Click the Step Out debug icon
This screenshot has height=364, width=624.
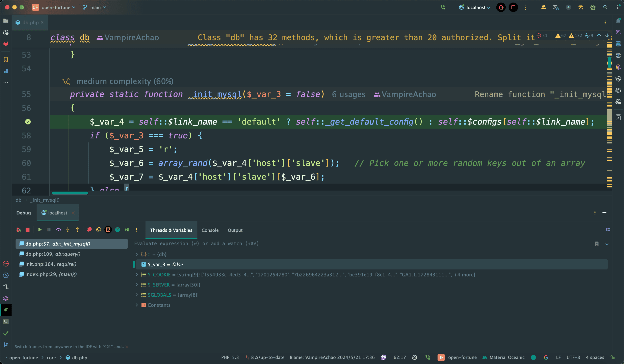pos(77,230)
